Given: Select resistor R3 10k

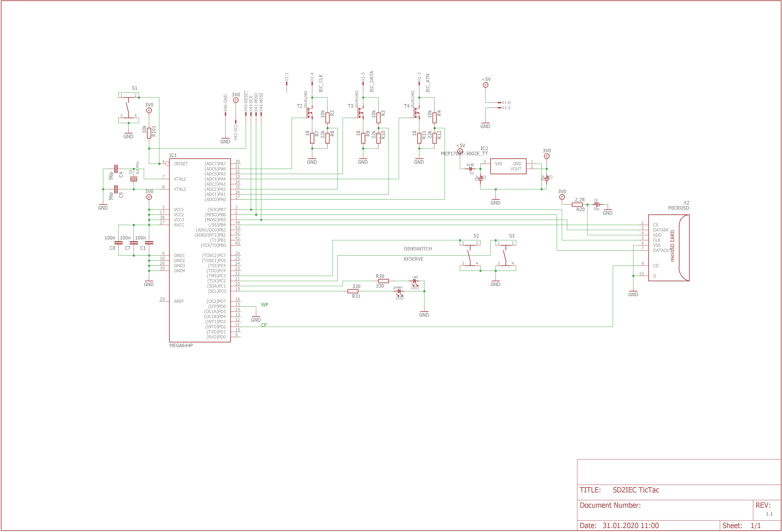Looking at the screenshot, I should point(379,118).
